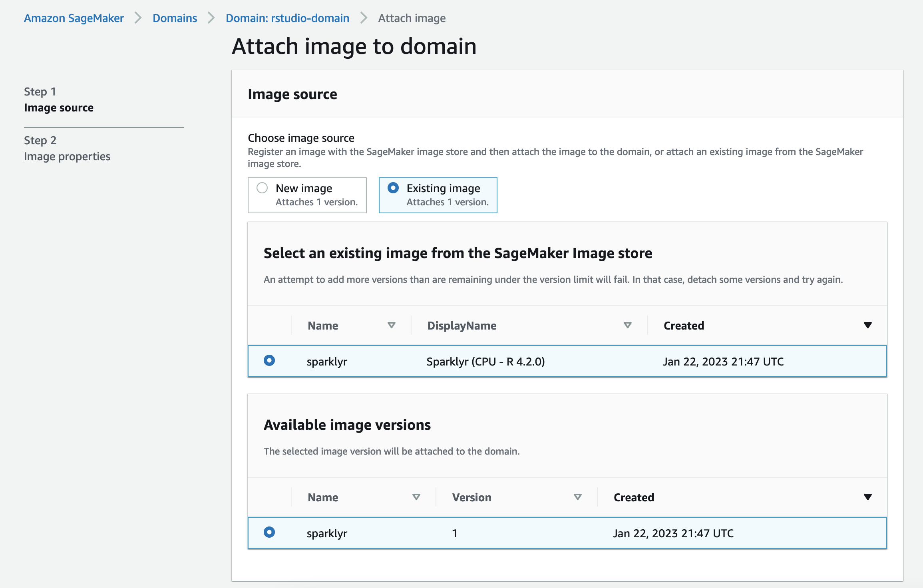Select sparklyr radio in image store table
Image resolution: width=923 pixels, height=588 pixels.
(269, 360)
